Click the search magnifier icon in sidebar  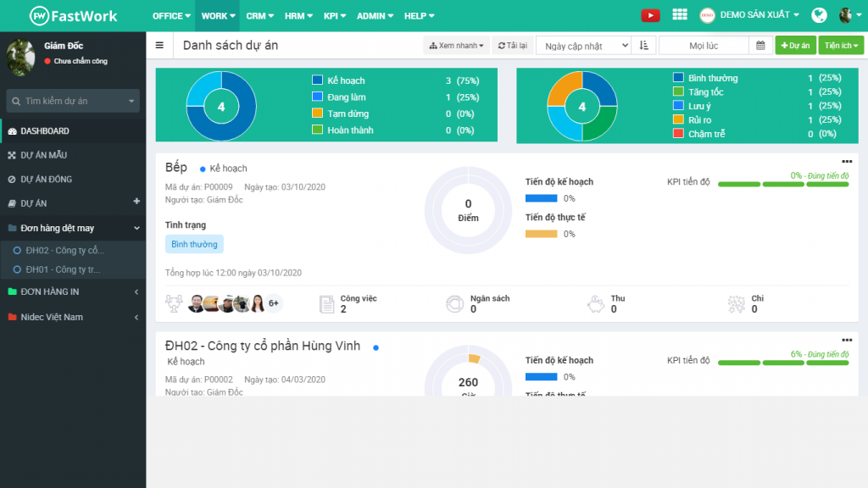click(16, 102)
